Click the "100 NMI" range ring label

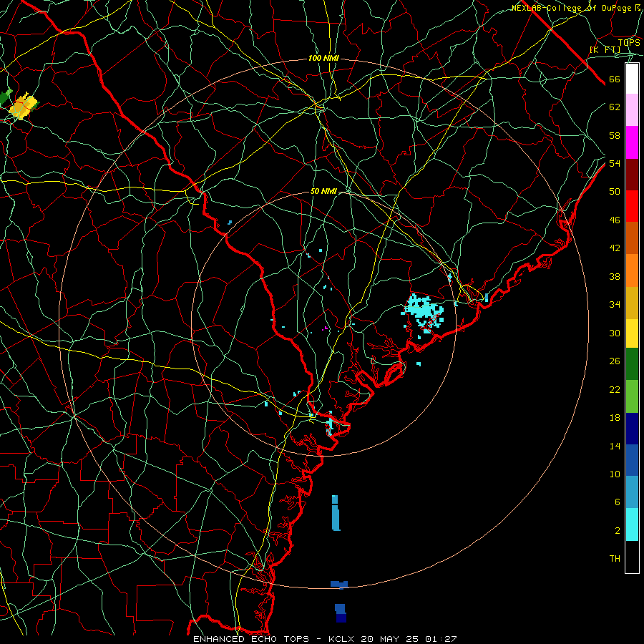click(x=323, y=59)
